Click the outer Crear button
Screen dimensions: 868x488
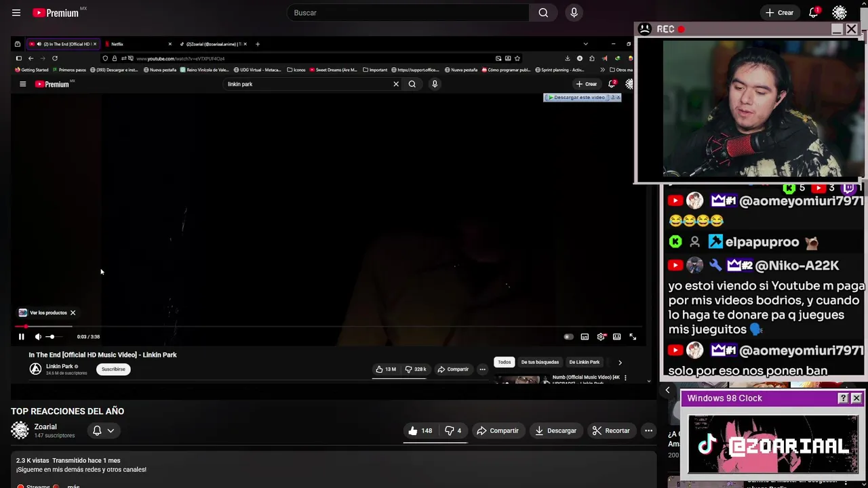click(x=779, y=12)
